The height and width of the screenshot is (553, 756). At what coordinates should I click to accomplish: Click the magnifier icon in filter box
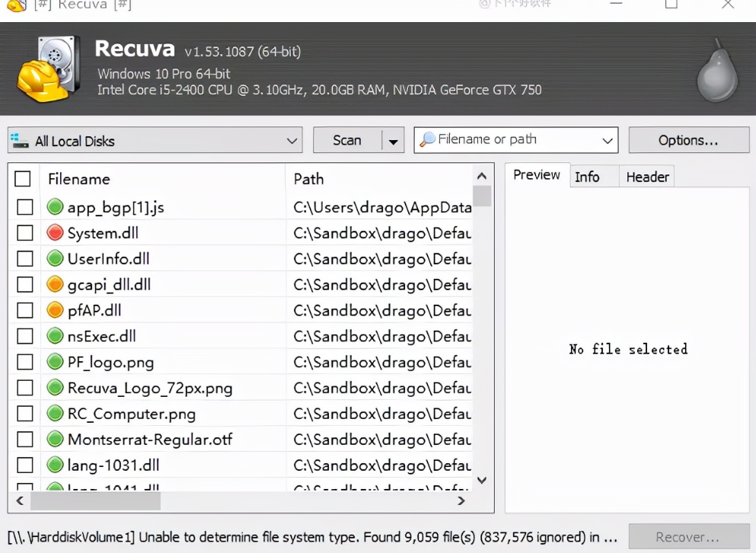427,139
